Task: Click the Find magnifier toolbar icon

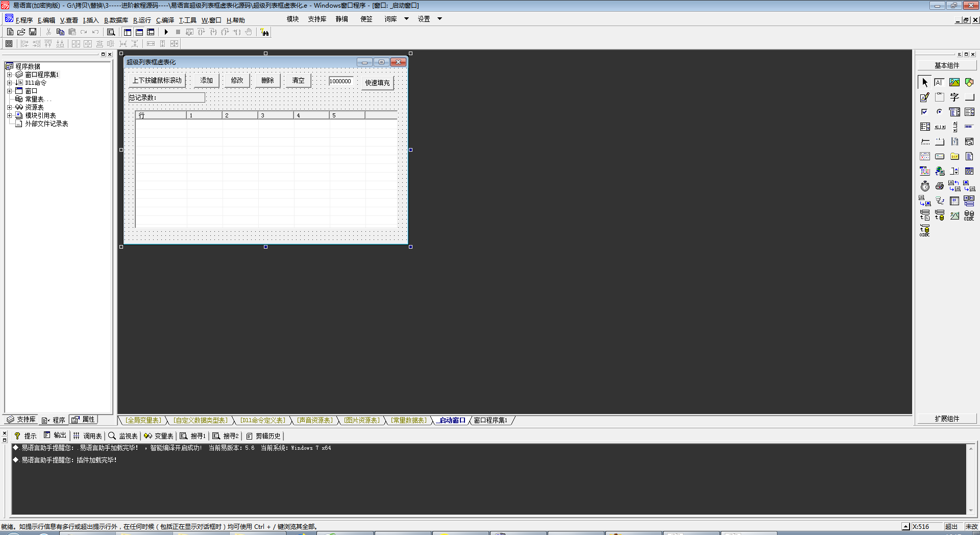Action: tap(111, 32)
